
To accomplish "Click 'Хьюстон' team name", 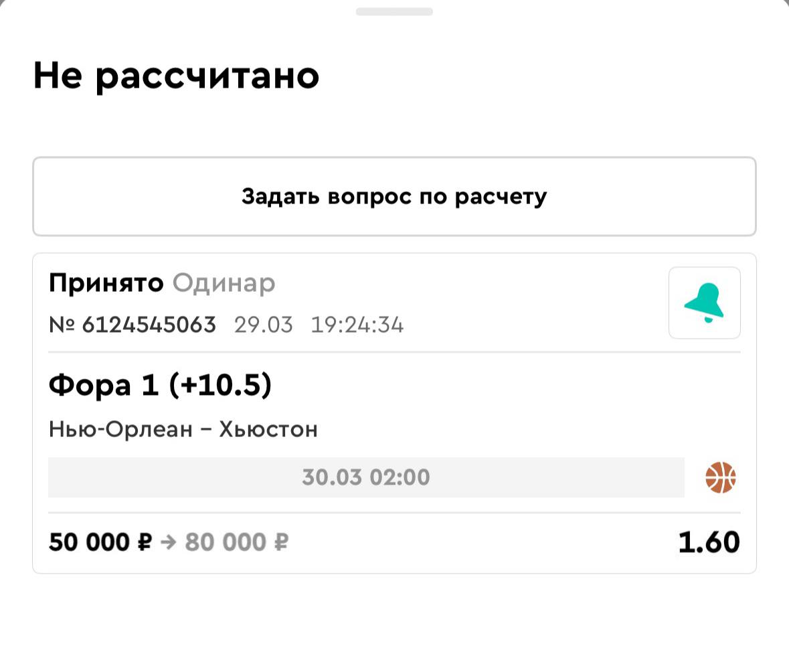I will (268, 428).
